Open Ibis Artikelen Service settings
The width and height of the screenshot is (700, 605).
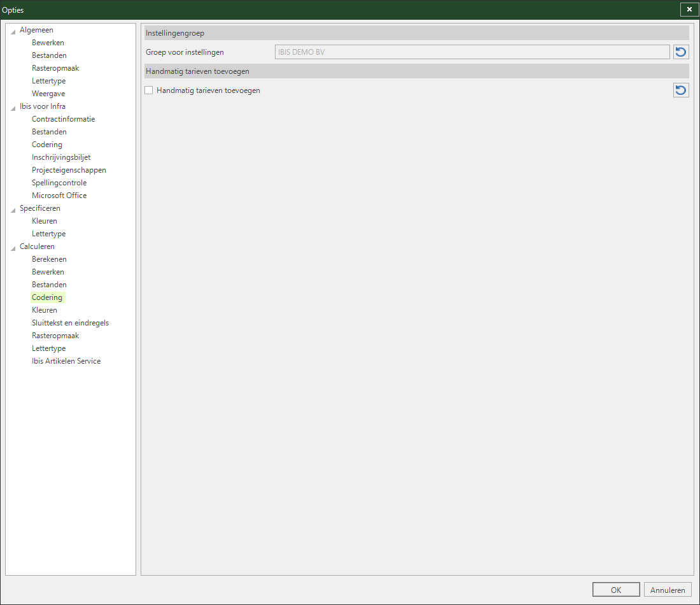point(66,361)
